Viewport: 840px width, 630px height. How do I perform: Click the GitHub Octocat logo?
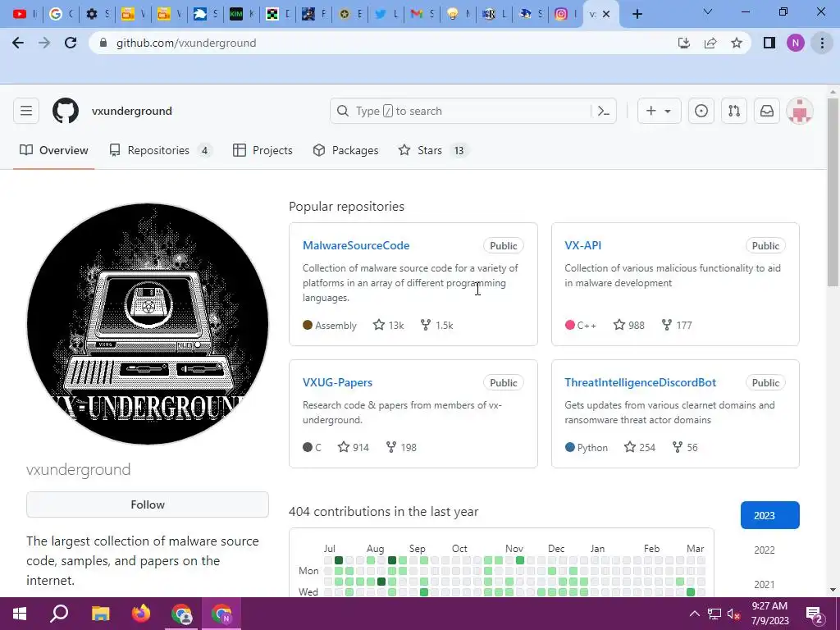[66, 111]
